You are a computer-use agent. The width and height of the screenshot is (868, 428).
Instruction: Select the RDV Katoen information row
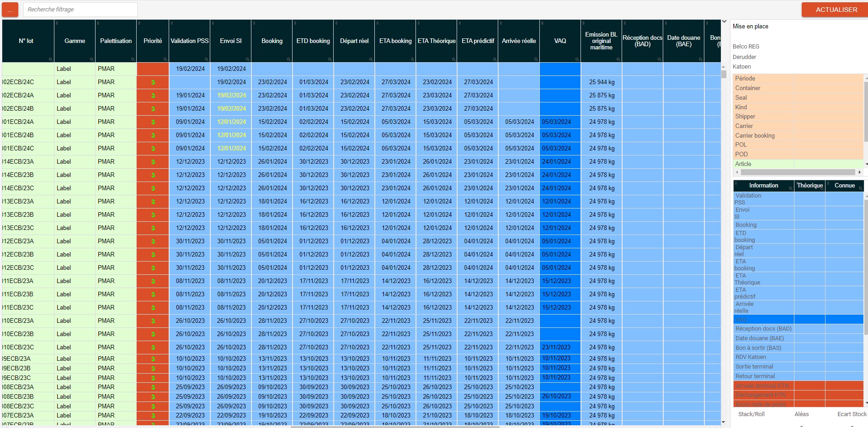[798, 357]
